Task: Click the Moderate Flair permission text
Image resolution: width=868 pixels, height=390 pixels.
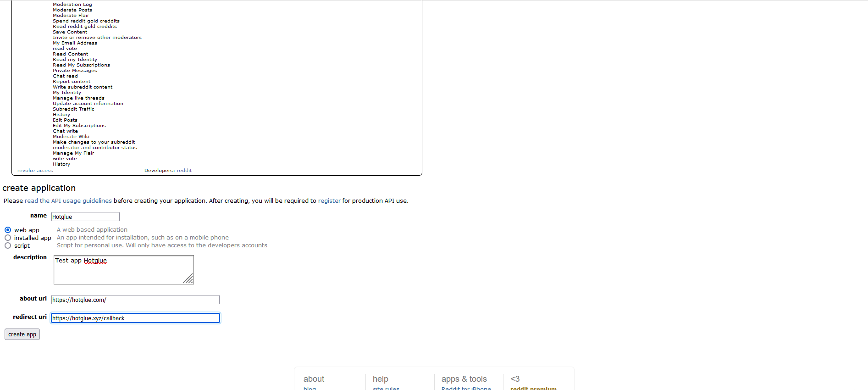Action: click(x=71, y=16)
